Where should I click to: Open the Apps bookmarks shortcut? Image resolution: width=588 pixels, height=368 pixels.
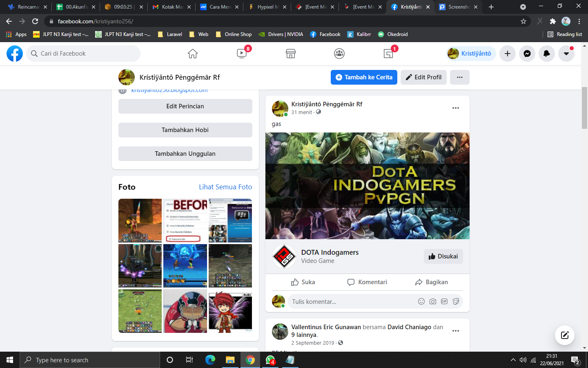(x=16, y=34)
